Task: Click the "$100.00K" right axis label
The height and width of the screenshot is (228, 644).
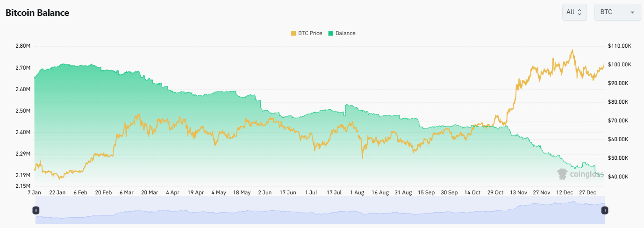Action: pos(620,64)
